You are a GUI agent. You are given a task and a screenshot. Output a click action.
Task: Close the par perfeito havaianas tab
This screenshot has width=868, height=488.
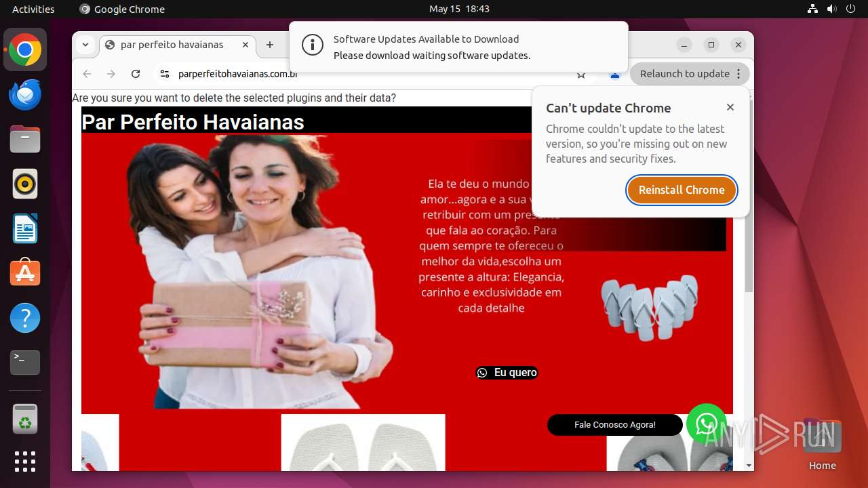[x=245, y=45]
